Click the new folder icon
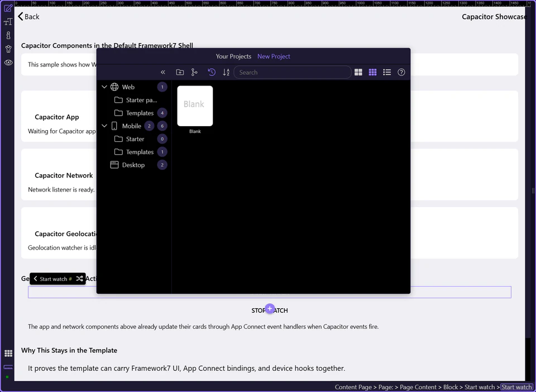Screen dimensions: 536x392 click(x=180, y=72)
